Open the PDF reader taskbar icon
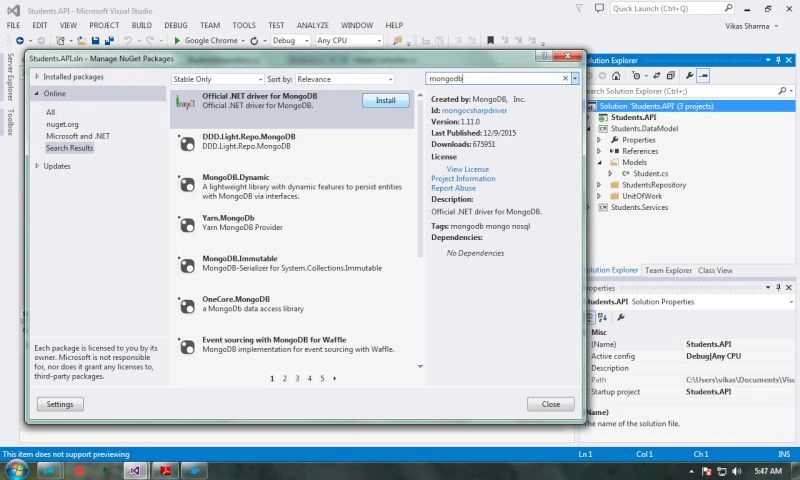The height and width of the screenshot is (480, 800). tap(166, 470)
